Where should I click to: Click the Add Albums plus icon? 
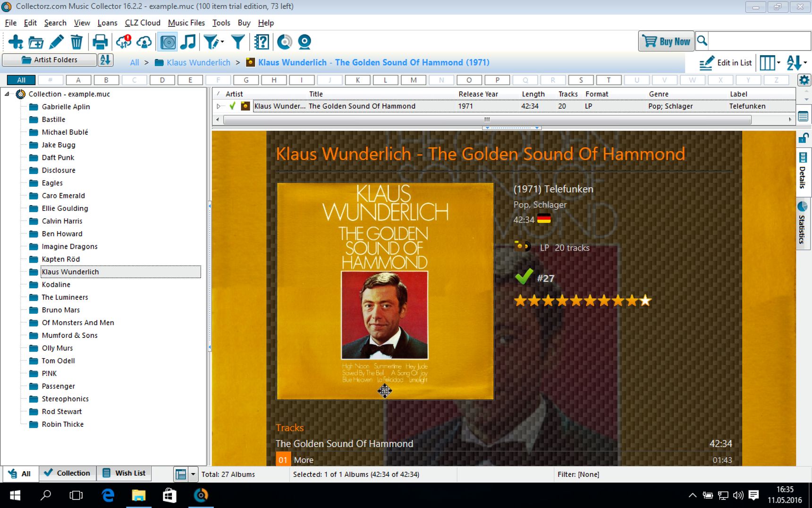tap(16, 42)
